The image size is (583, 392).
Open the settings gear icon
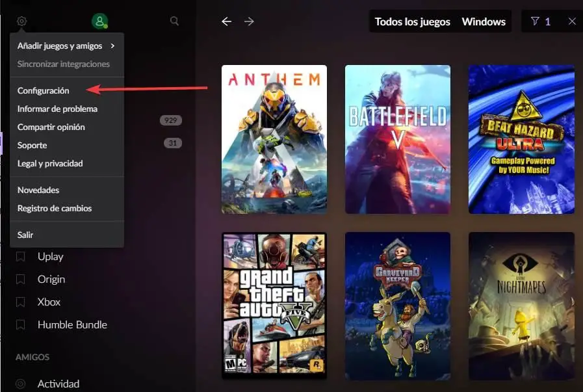[x=21, y=21]
